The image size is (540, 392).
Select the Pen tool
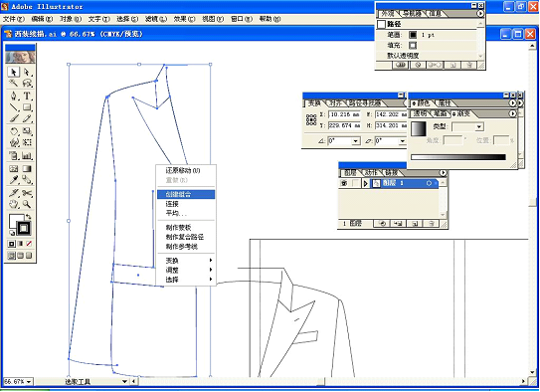14,97
